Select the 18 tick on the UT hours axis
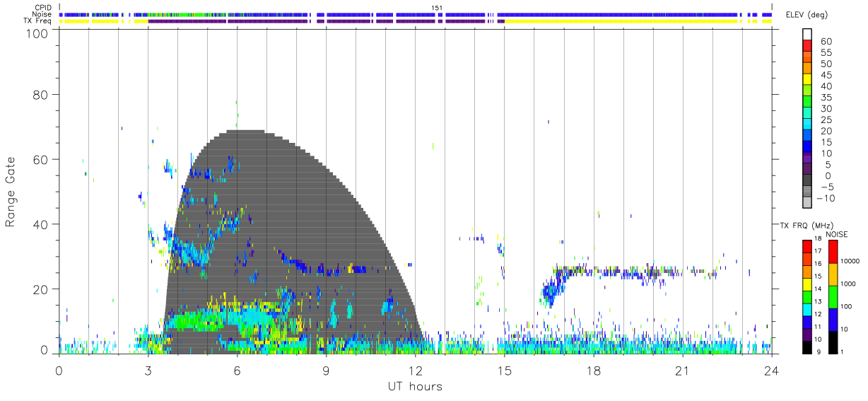The image size is (868, 401). (x=594, y=370)
